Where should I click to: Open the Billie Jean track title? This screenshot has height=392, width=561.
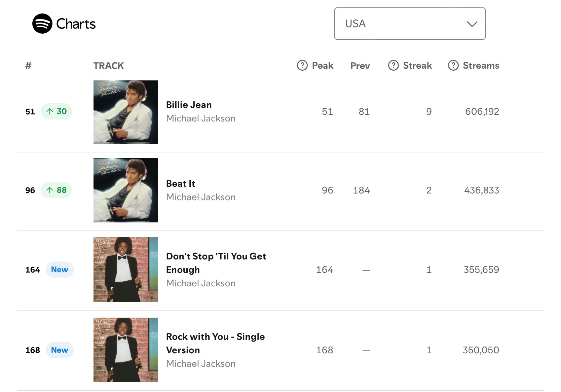pyautogui.click(x=189, y=105)
